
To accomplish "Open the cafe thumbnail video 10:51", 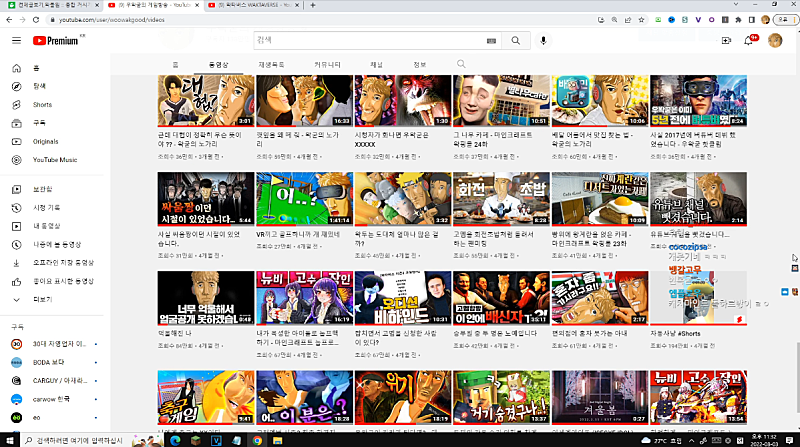I will pyautogui.click(x=501, y=101).
